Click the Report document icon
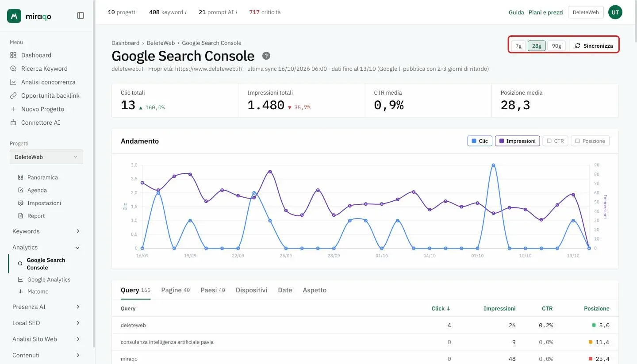637x364 pixels. point(20,216)
